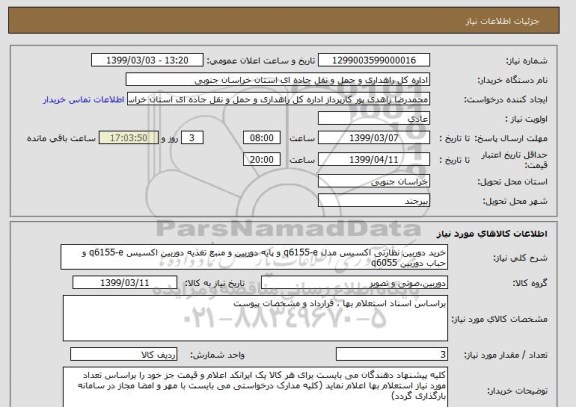The image size is (576, 407).
Task: Click the goods need date field 1399/03/11
Action: [x=125, y=283]
